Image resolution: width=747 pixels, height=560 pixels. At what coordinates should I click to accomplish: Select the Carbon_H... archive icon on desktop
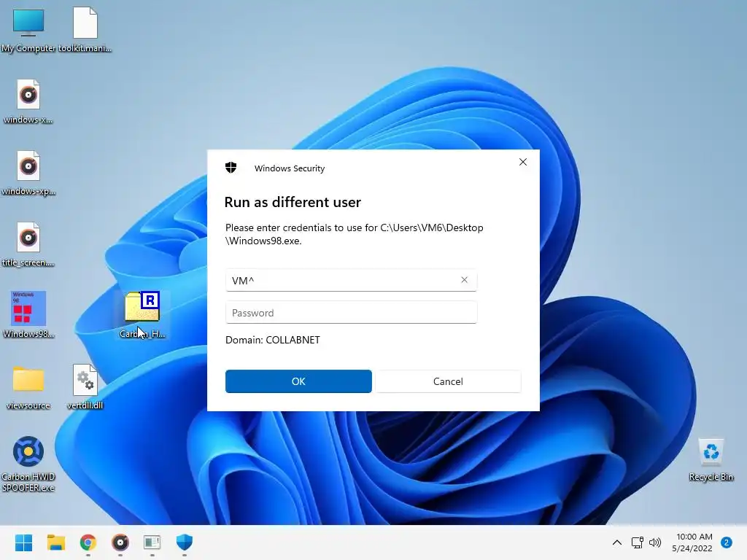tap(142, 315)
